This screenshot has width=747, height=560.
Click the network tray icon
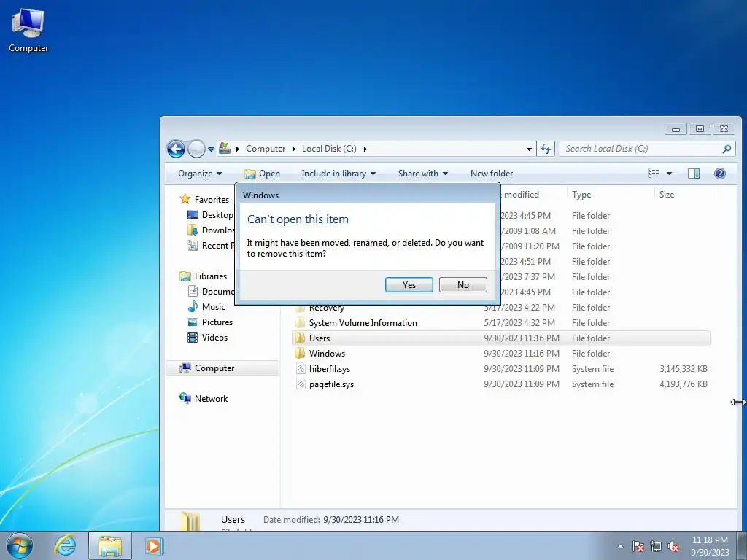coord(656,546)
